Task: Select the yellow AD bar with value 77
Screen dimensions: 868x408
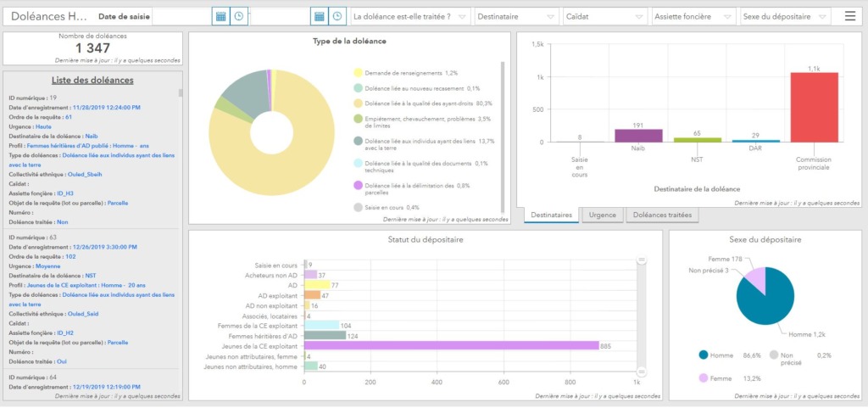Action: pyautogui.click(x=317, y=285)
